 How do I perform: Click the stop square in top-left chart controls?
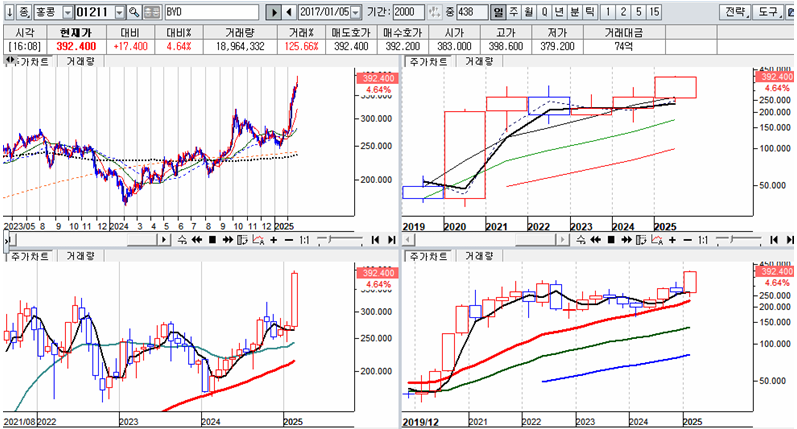(211, 241)
